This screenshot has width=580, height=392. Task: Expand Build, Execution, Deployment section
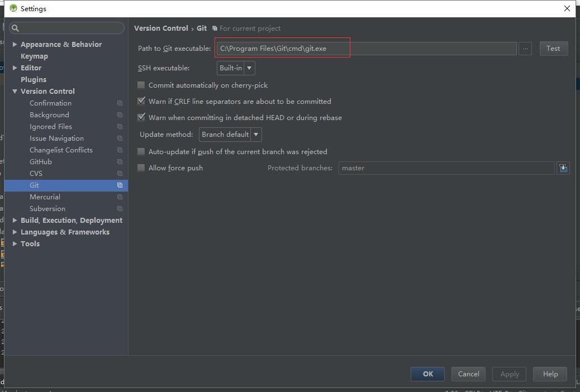coord(15,221)
